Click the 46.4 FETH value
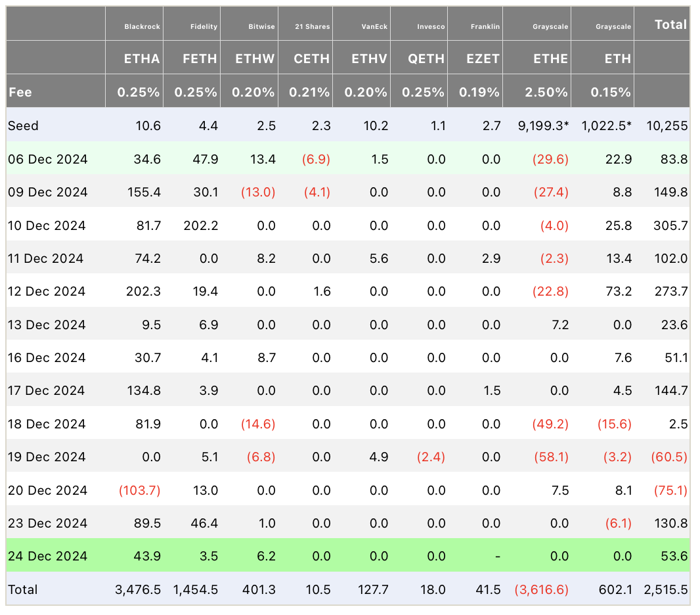The height and width of the screenshot is (615, 700). [204, 523]
